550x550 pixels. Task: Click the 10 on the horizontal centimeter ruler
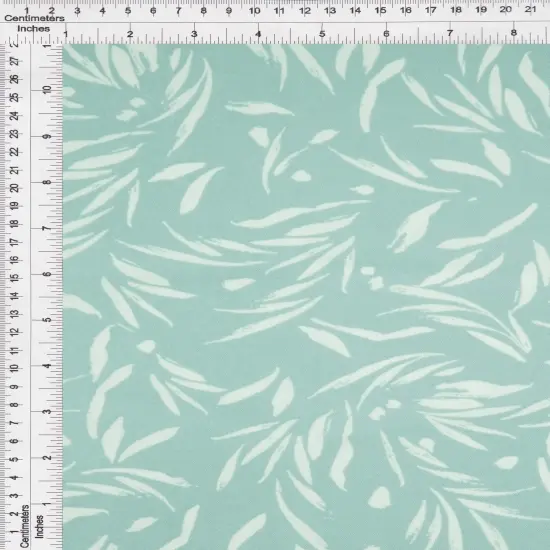tap(254, 11)
